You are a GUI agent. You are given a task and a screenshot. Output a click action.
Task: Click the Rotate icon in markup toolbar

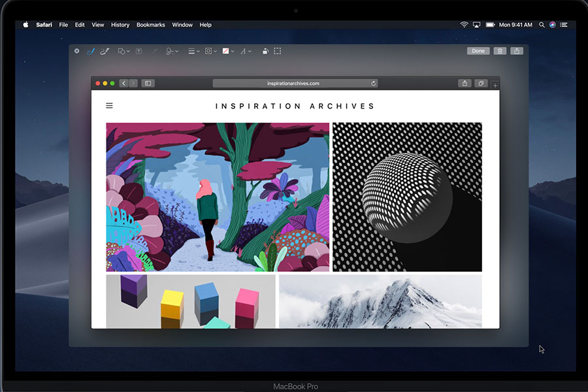tap(265, 51)
